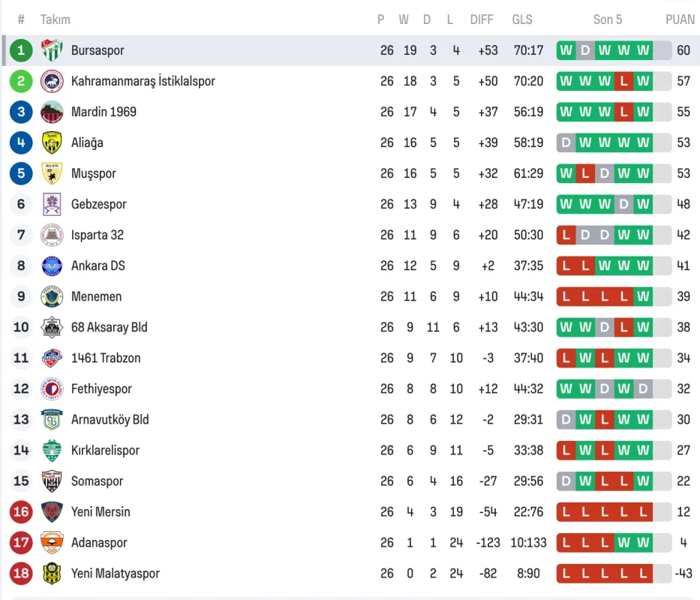Sort standings by DIFF column header
This screenshot has height=600, width=700.
tap(482, 19)
